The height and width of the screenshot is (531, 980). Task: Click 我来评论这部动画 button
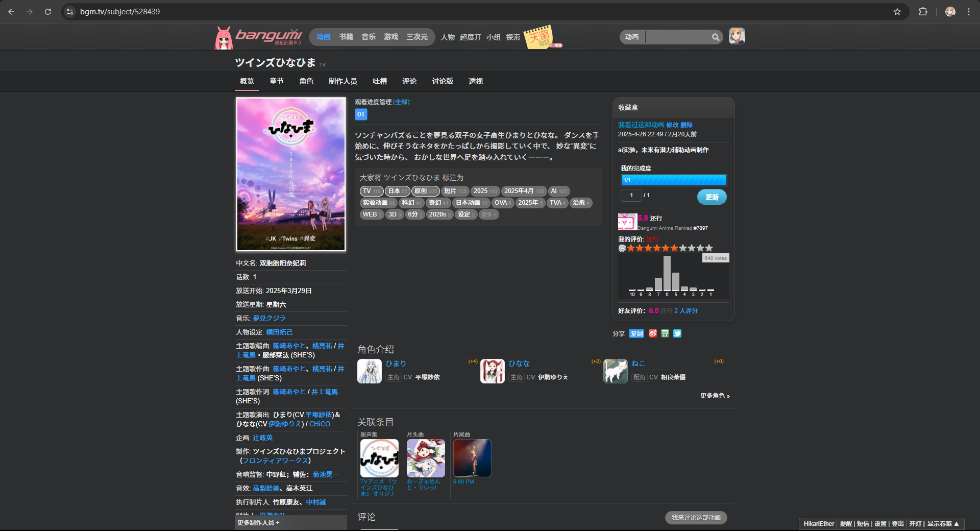[696, 518]
